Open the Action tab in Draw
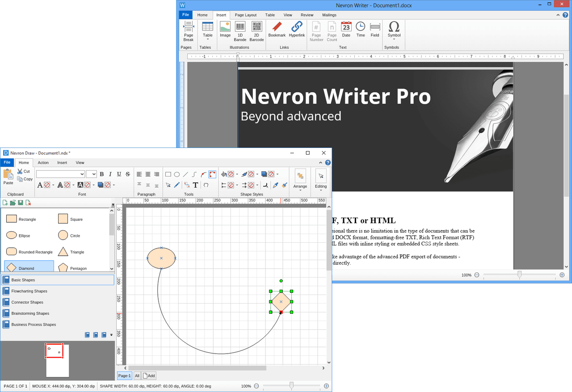The width and height of the screenshot is (572, 392). (x=43, y=163)
